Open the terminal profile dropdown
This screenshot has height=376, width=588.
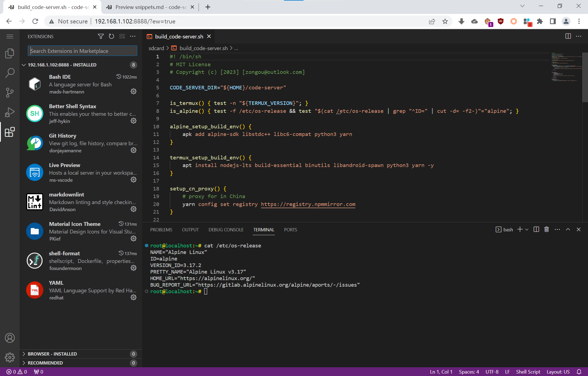tap(526, 229)
